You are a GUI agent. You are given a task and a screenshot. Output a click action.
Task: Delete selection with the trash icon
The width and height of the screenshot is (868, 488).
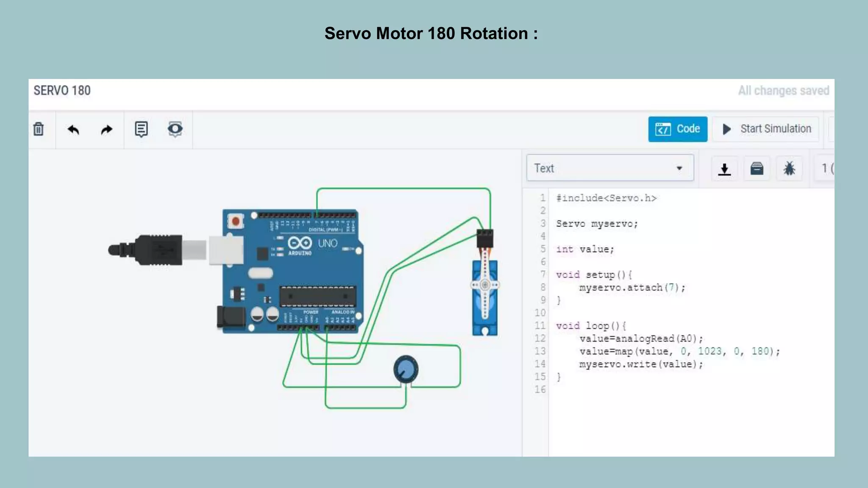tap(39, 129)
